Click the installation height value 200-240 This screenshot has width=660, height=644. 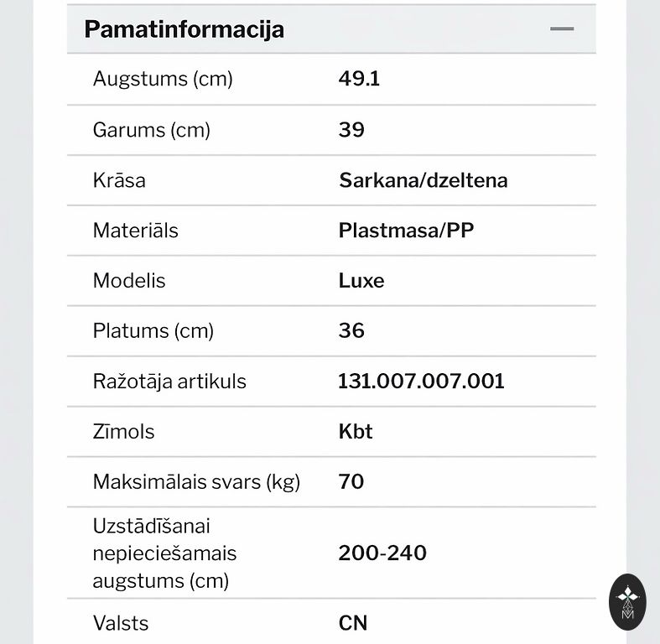[x=382, y=553]
